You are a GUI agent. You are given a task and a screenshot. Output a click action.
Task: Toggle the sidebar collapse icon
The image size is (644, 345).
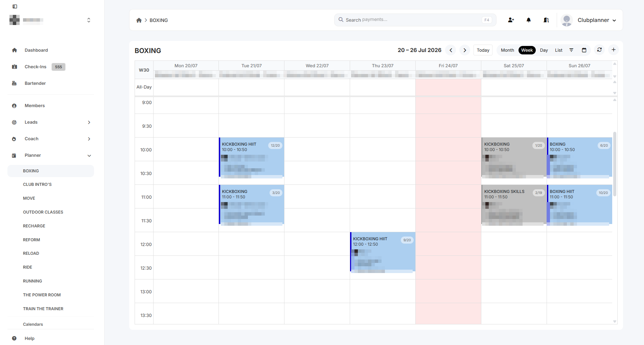[x=15, y=6]
